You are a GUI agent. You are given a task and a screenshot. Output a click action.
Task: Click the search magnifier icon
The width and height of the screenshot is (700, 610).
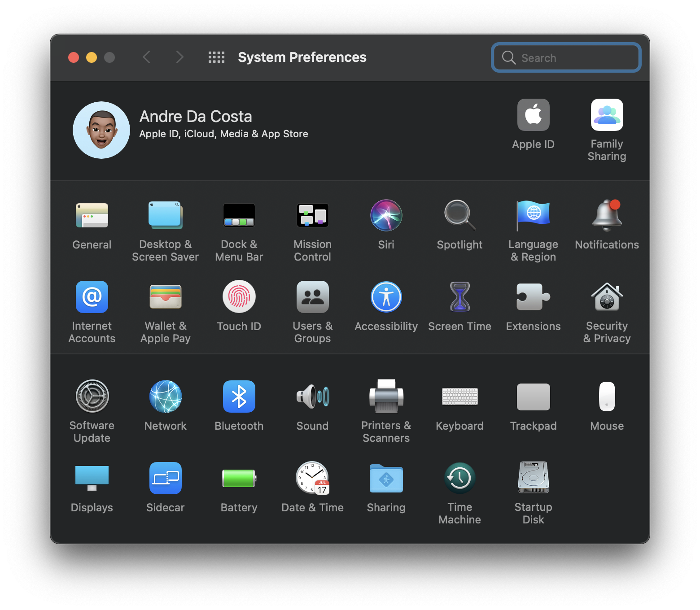click(509, 58)
